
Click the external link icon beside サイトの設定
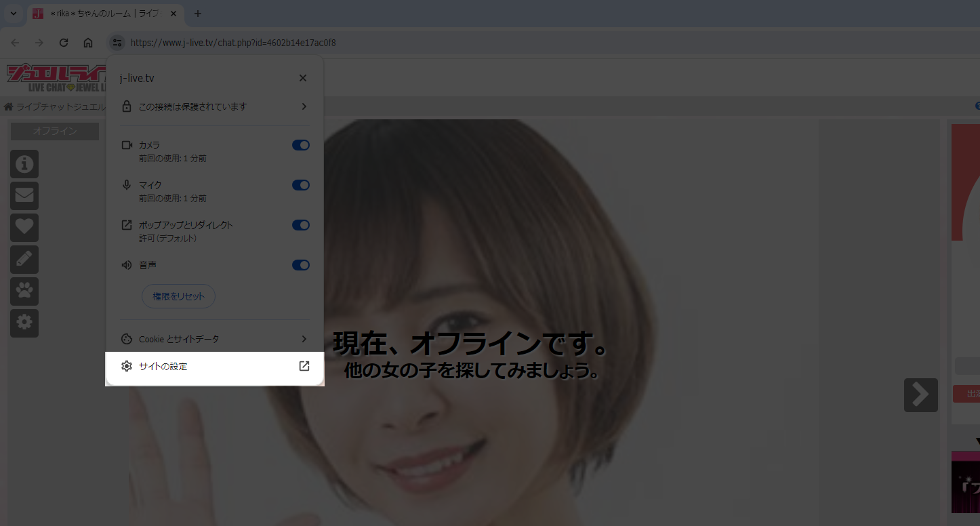coord(304,366)
